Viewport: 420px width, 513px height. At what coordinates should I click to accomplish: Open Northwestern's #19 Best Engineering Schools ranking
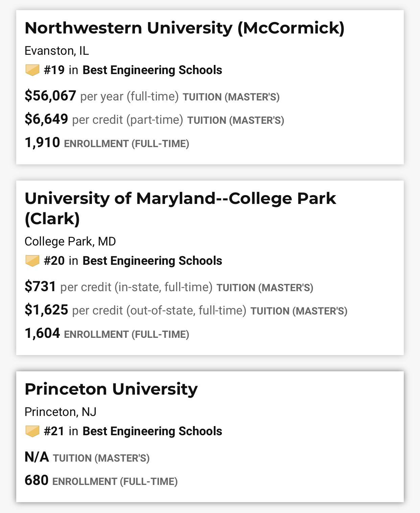pos(133,70)
